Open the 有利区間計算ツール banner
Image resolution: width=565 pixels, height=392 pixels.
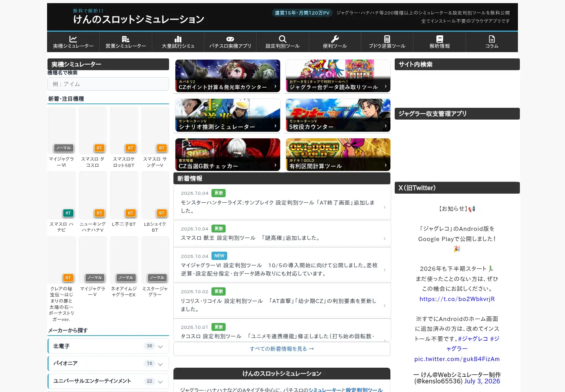(x=338, y=154)
